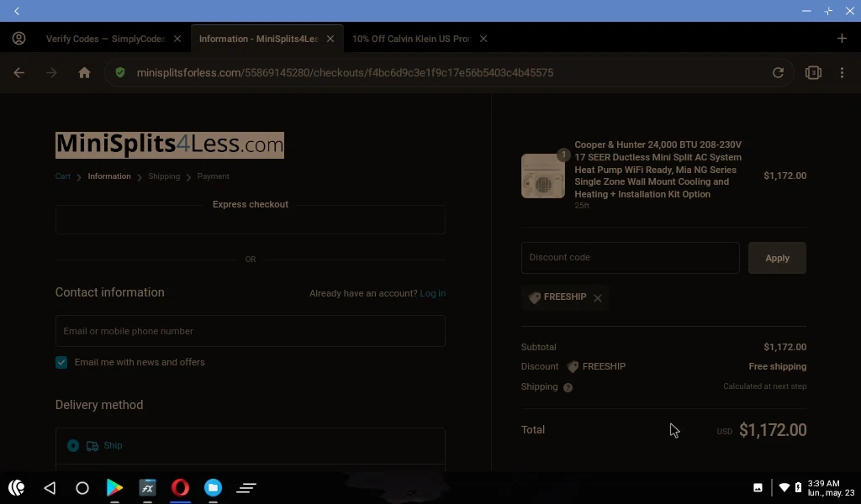Open a new tab with plus icon
Screen dimensions: 861x504
(x=842, y=39)
